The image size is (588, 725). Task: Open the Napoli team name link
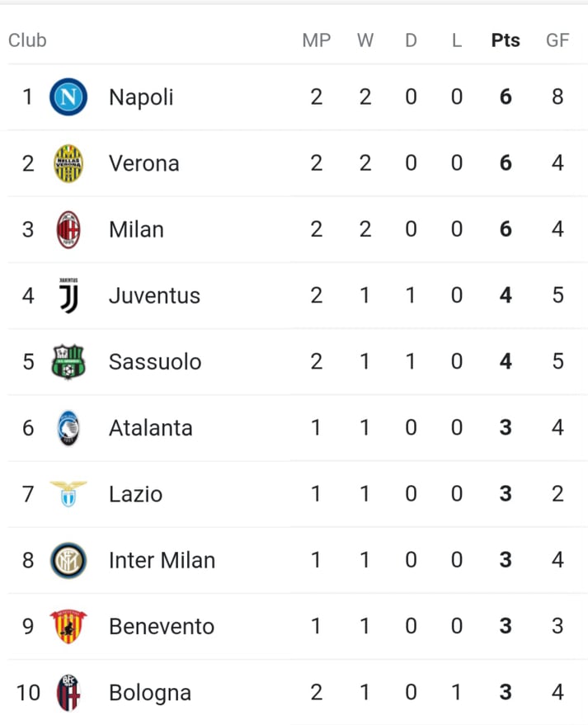tap(141, 97)
